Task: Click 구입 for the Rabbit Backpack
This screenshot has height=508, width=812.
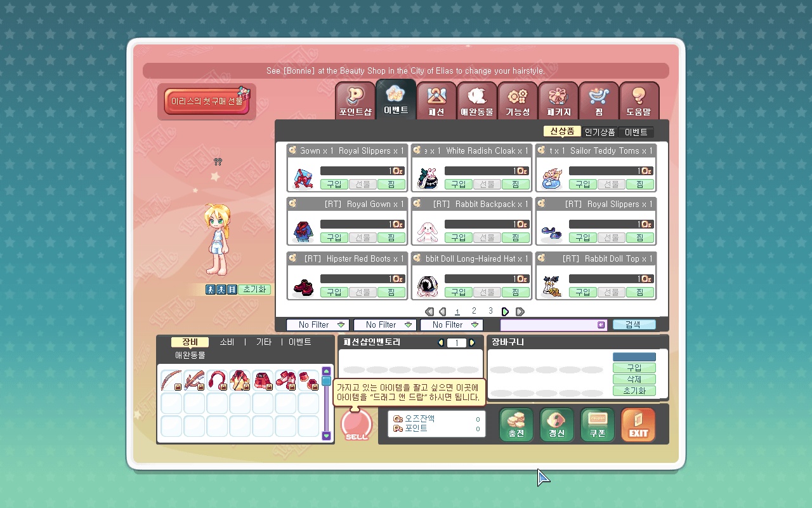Action: click(x=458, y=238)
